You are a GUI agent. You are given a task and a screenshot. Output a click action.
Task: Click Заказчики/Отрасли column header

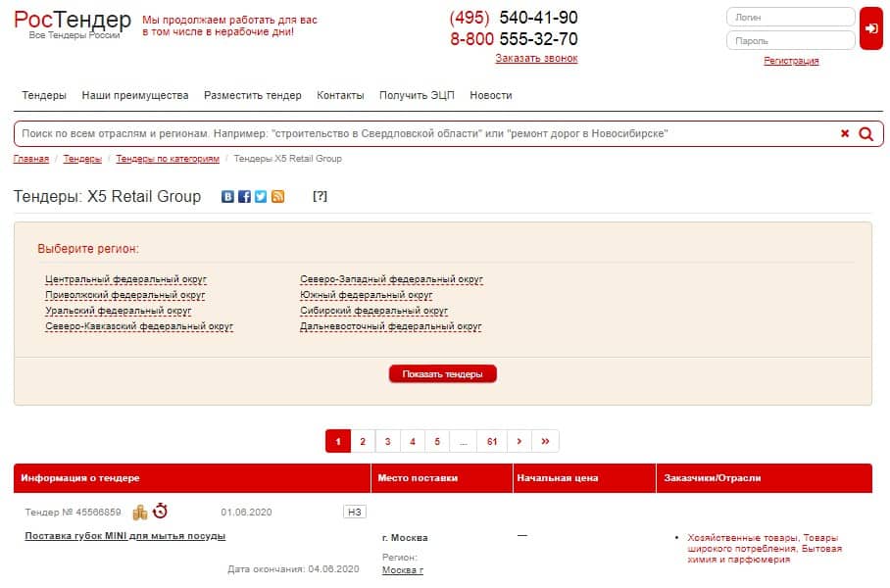tap(765, 478)
